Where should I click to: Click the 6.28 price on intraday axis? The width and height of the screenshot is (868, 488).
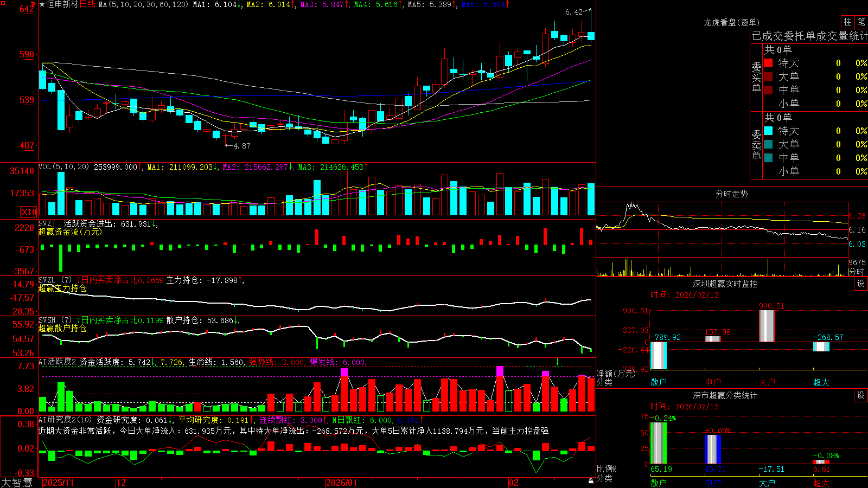(858, 216)
